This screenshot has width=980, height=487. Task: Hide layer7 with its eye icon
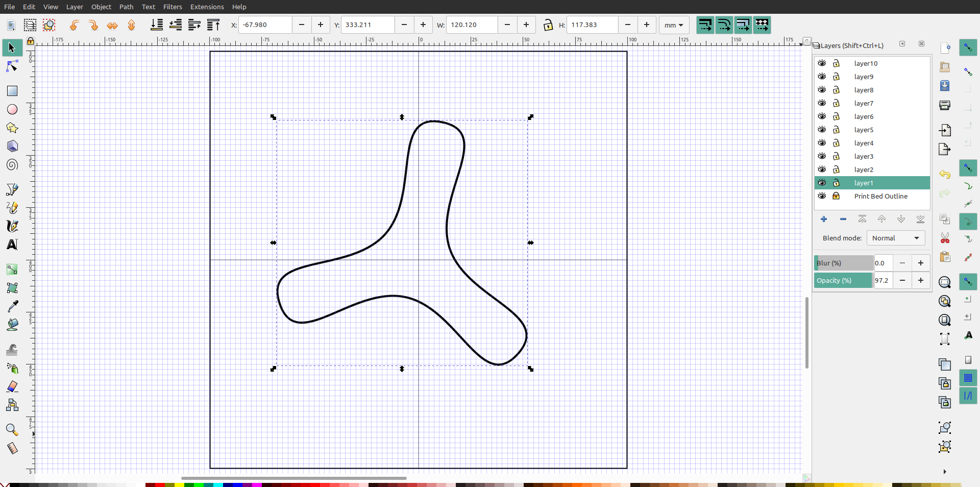tap(822, 103)
